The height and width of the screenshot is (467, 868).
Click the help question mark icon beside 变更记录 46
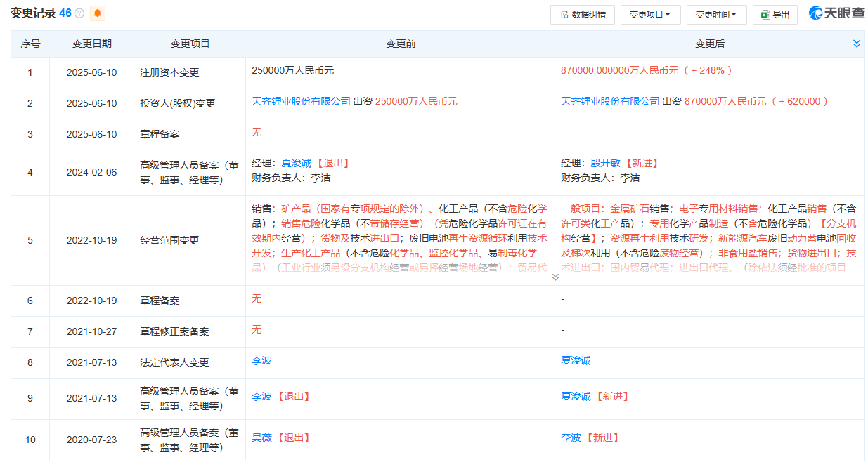click(79, 13)
